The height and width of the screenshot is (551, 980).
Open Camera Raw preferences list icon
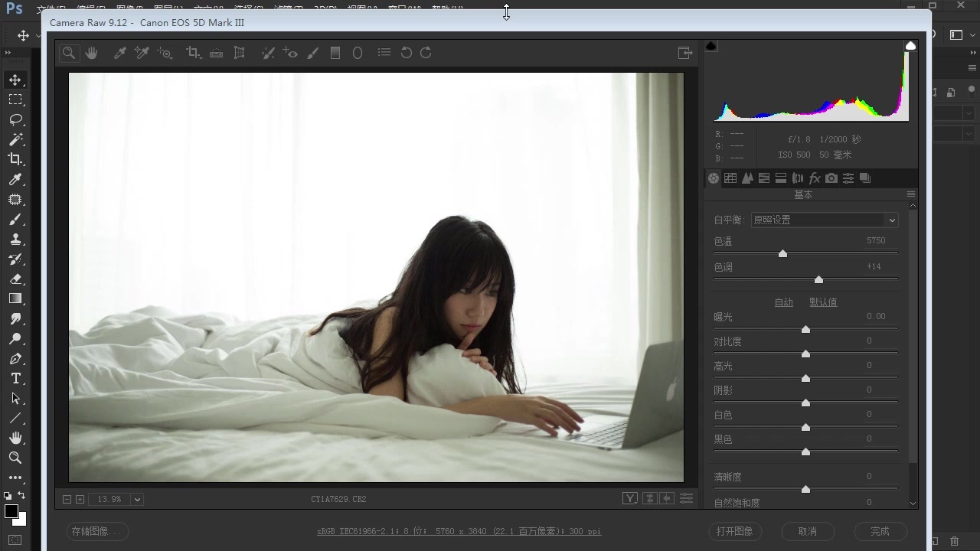pyautogui.click(x=384, y=53)
